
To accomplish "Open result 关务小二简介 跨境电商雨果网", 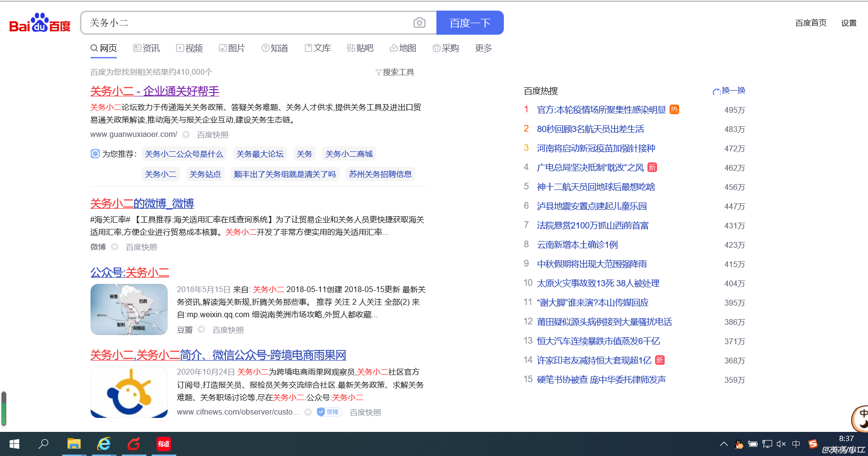I will (x=218, y=355).
